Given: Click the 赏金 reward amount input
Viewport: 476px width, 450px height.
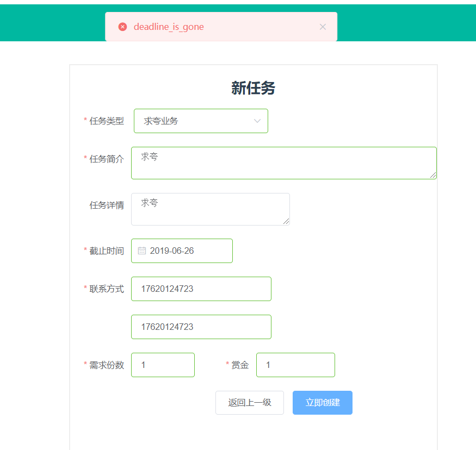Looking at the screenshot, I should click(x=295, y=365).
